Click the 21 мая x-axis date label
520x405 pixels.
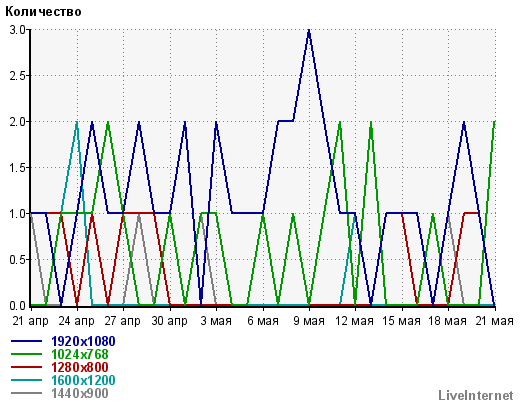pyautogui.click(x=494, y=321)
